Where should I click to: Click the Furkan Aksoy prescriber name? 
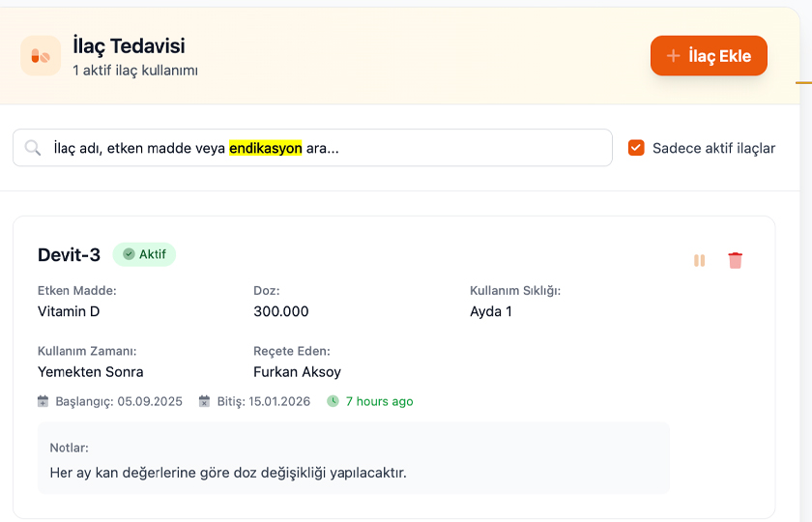(297, 372)
